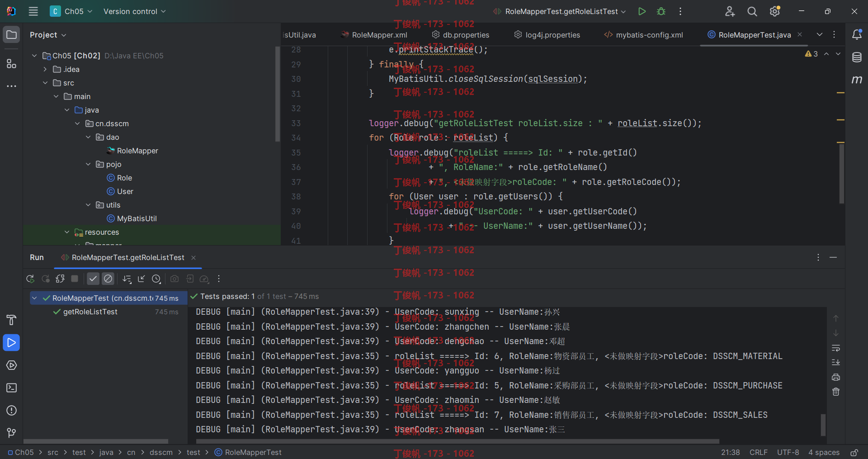Open Project view mode dropdown

pyautogui.click(x=48, y=35)
